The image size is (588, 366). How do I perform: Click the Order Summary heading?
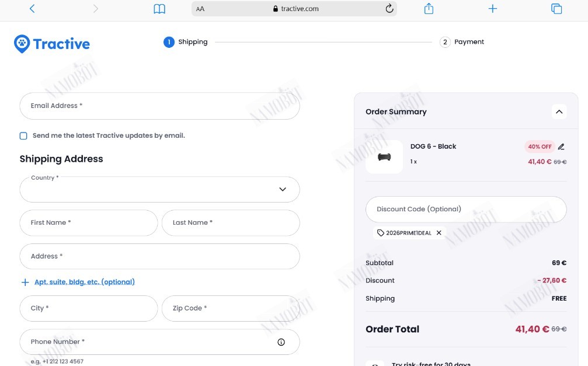396,111
